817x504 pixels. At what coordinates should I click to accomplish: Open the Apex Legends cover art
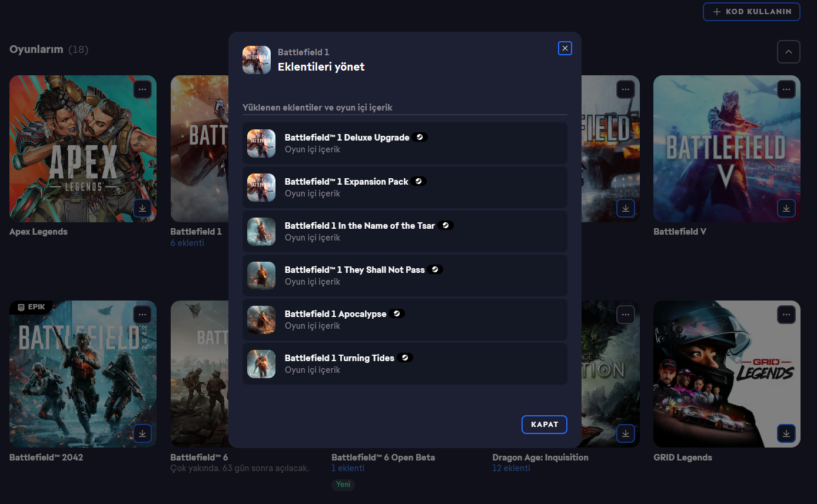[x=83, y=149]
